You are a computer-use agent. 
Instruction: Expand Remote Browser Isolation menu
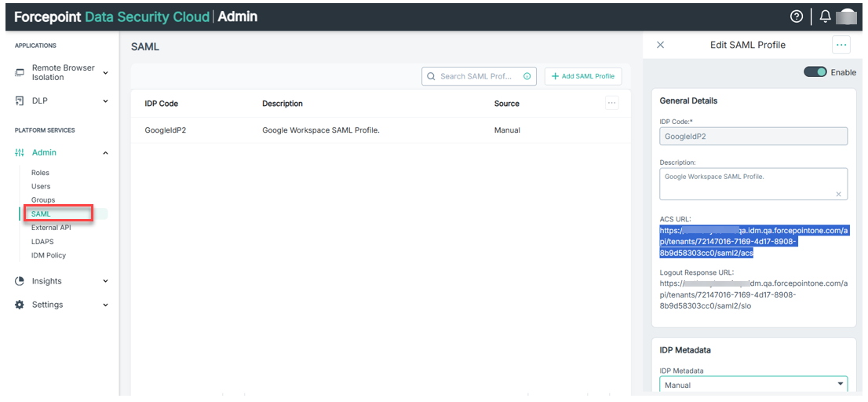[105, 73]
